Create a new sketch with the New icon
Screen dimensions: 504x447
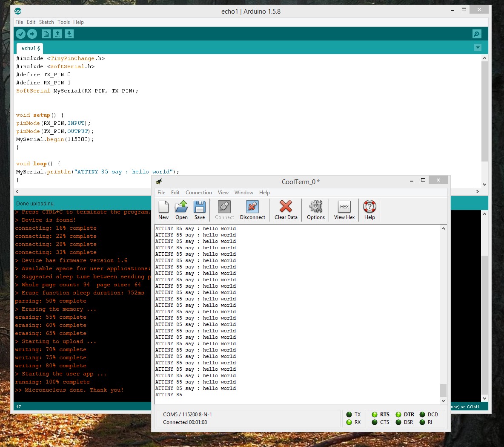click(46, 34)
